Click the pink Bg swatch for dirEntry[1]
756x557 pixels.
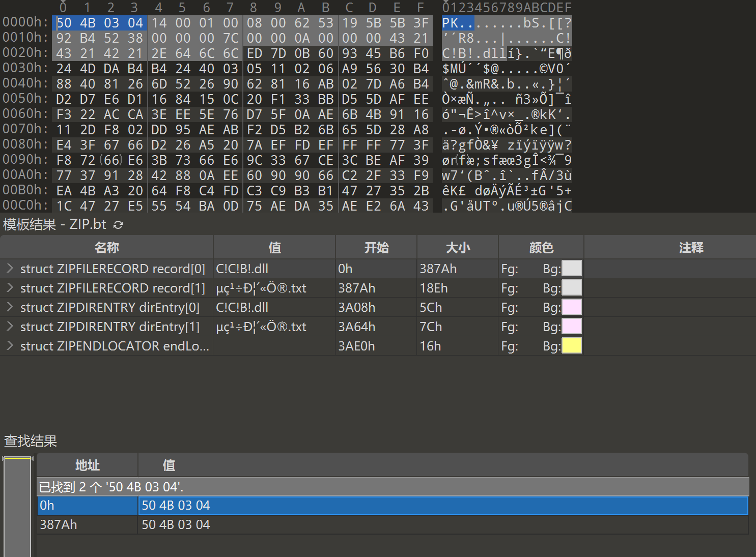571,327
